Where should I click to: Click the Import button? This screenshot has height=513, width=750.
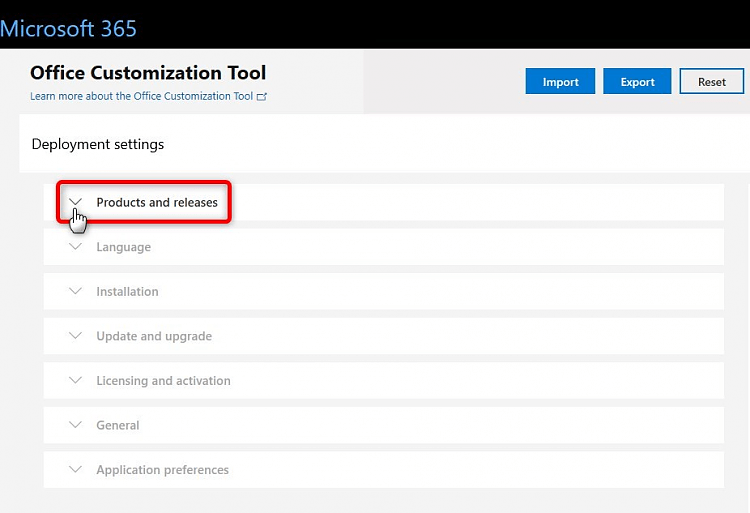(x=560, y=81)
